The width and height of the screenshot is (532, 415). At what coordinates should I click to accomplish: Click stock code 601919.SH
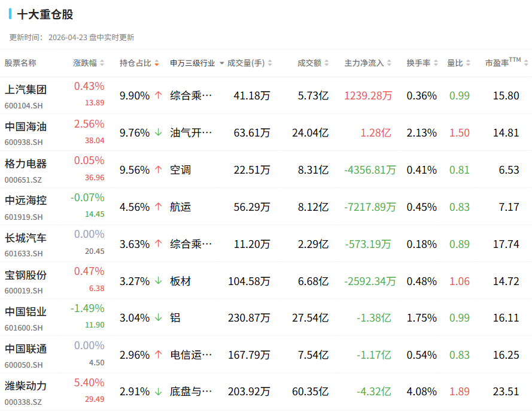tap(24, 217)
